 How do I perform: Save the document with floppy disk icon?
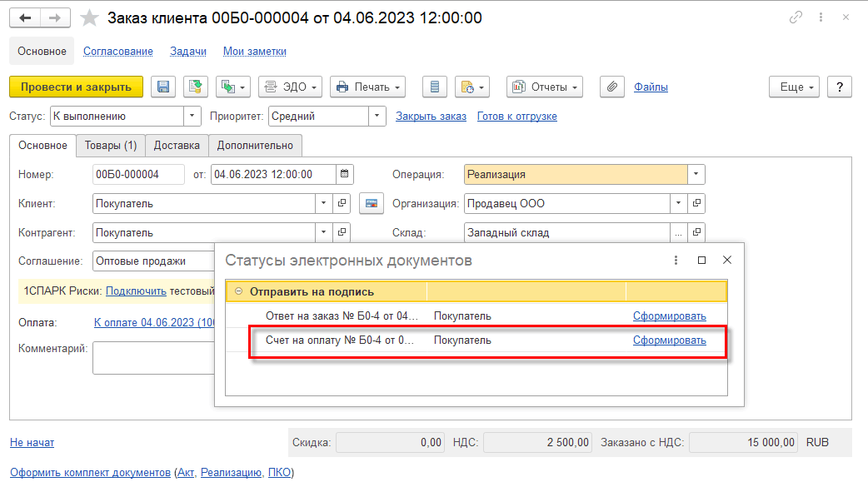162,87
